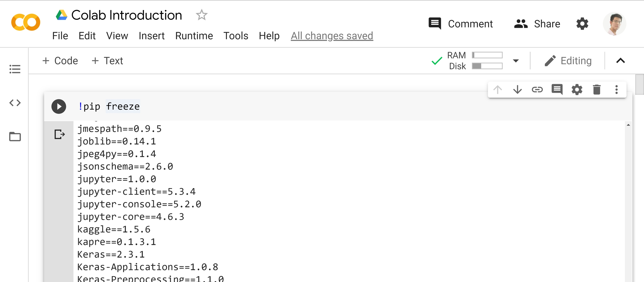Star the Colab Introduction notebook

point(202,15)
